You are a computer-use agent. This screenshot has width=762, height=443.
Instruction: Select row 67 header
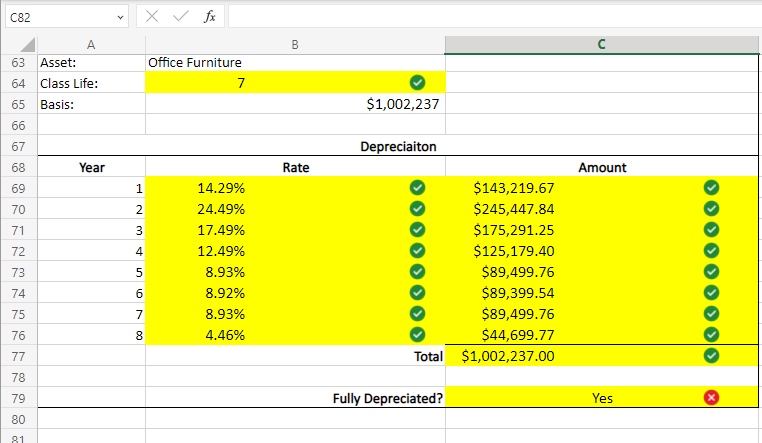[18, 146]
